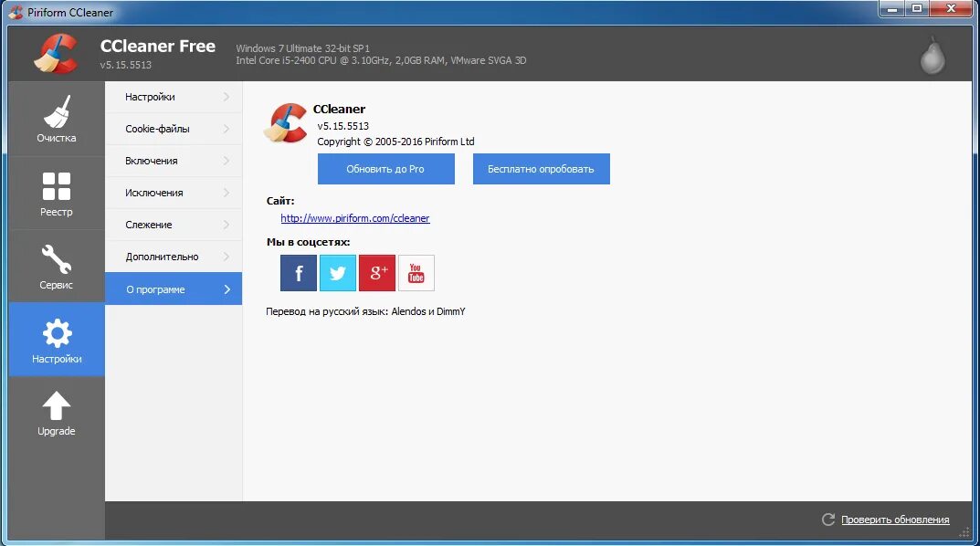Screen dimensions: 980x546
Task: Click the CCleaner logo in header
Action: pyautogui.click(x=57, y=54)
